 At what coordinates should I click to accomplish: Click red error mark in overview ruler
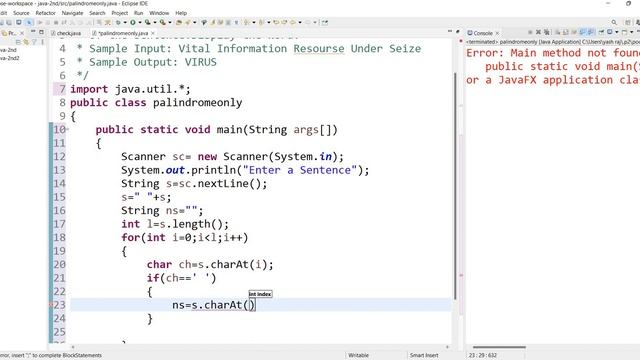pyautogui.click(x=461, y=276)
